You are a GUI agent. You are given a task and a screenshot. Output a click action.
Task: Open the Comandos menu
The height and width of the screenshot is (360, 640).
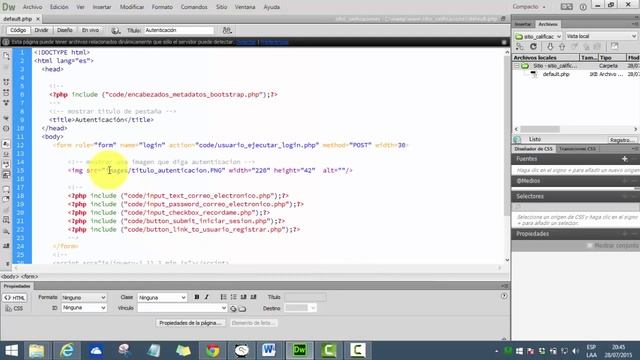194,7
